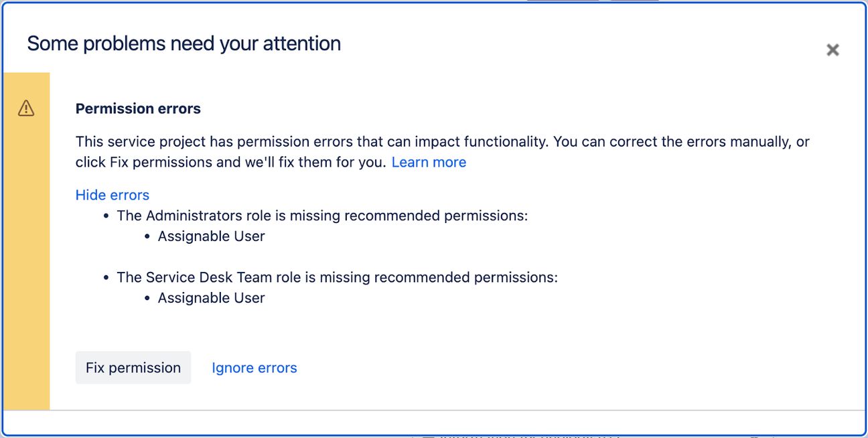
Task: Click the warning triangle icon
Action: (26, 108)
